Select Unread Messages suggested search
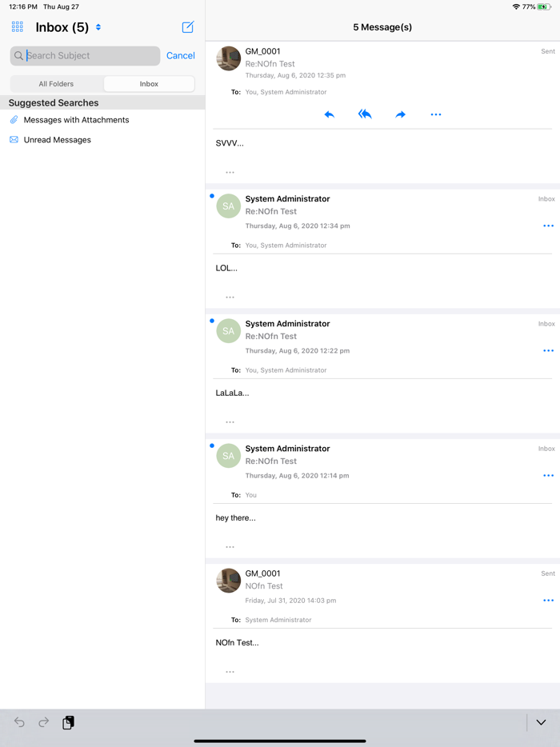 [57, 140]
